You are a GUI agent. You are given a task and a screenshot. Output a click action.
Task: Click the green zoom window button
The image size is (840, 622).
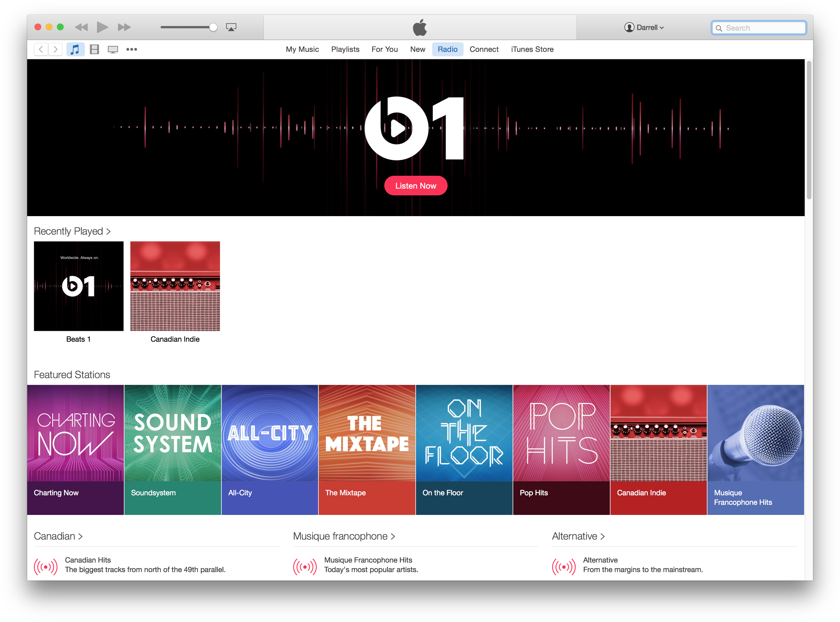(x=60, y=27)
